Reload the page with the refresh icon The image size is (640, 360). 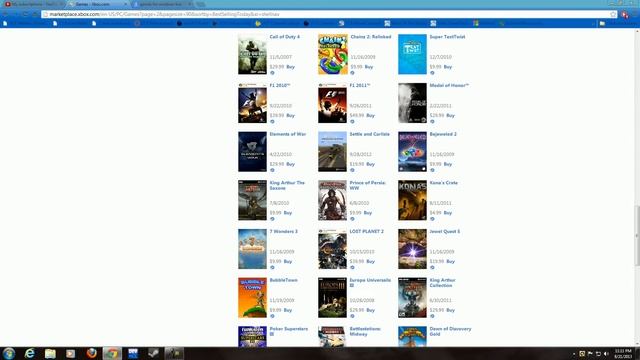point(26,14)
